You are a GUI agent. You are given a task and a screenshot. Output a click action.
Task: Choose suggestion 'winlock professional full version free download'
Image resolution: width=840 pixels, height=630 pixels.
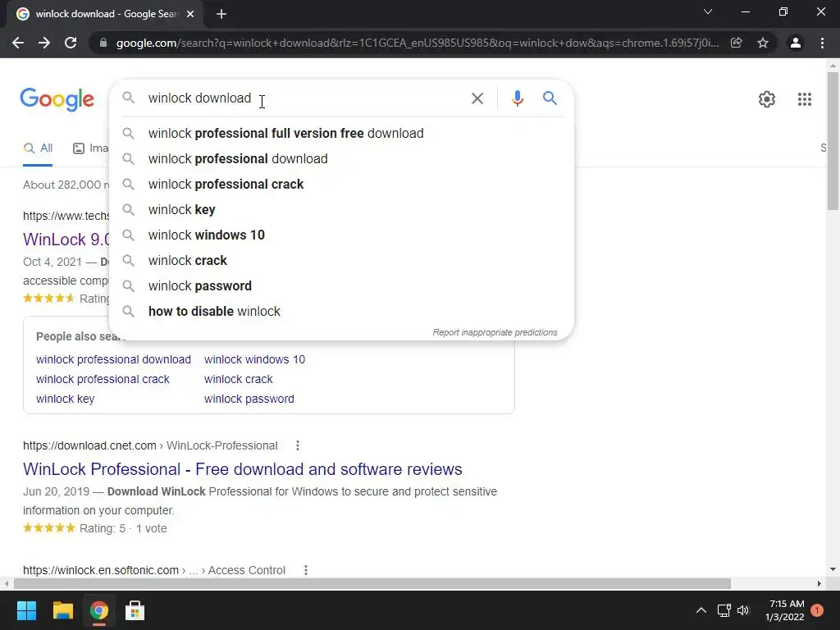340,134
